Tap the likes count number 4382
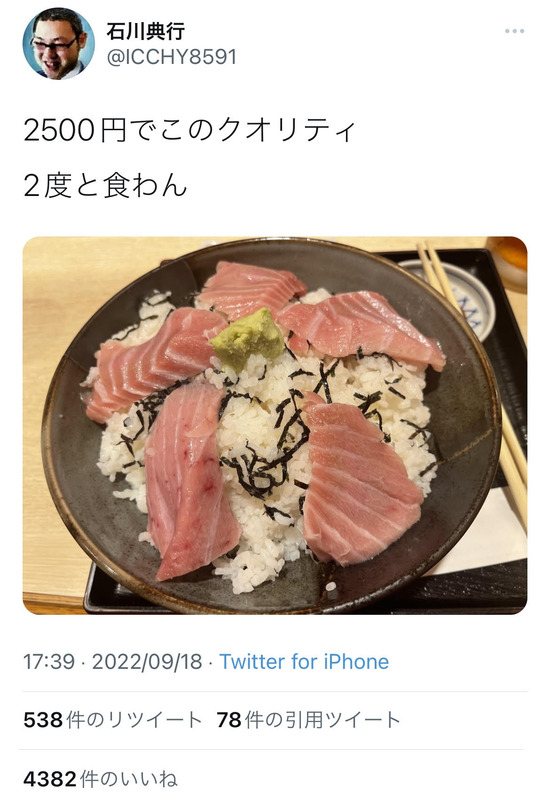Viewport: 550px width, 800px height. 50,779
